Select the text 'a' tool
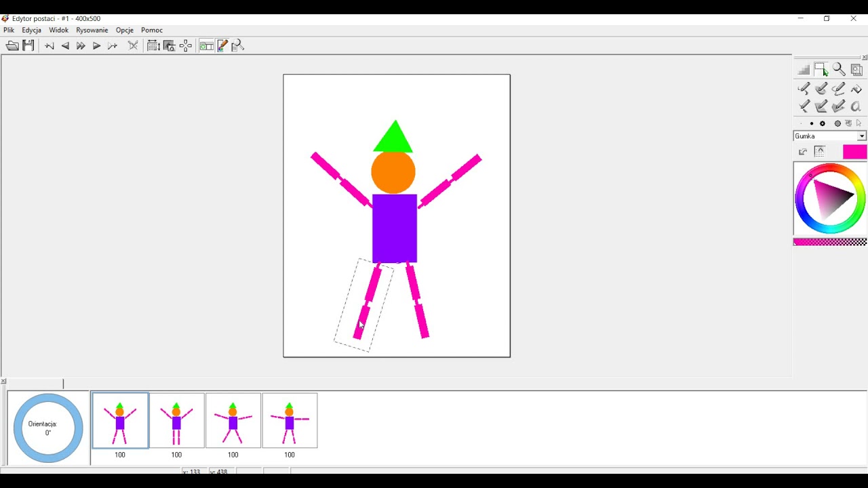 click(x=856, y=106)
